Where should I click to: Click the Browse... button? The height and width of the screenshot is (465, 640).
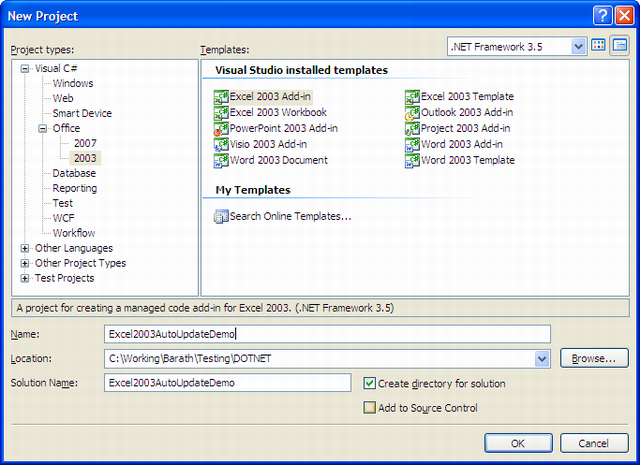pos(594,358)
